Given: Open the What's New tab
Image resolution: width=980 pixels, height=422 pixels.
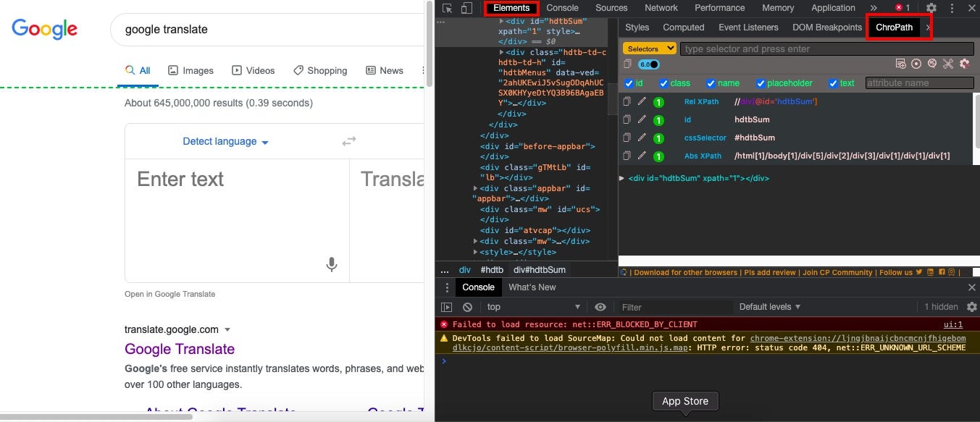Looking at the screenshot, I should click(x=532, y=287).
